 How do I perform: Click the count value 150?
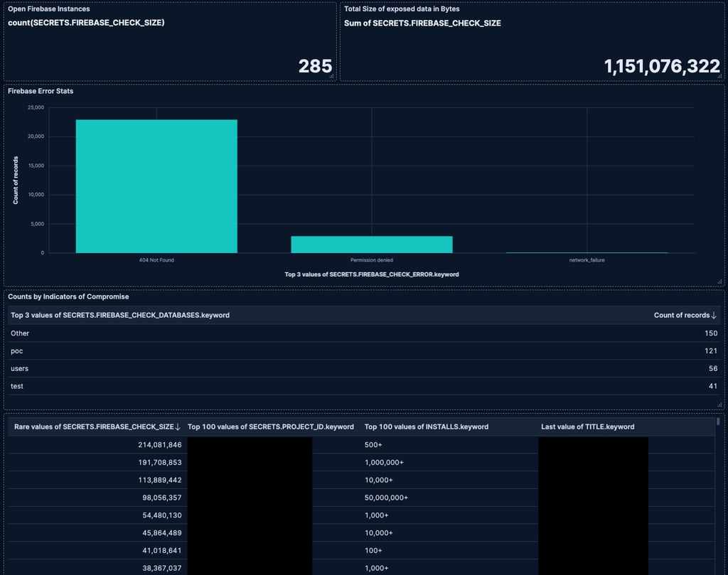coord(711,333)
